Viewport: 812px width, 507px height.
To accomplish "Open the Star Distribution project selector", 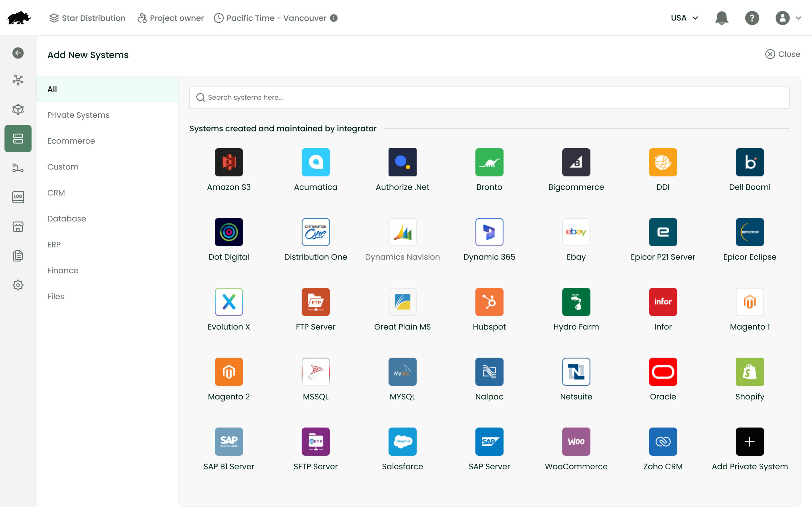I will click(87, 18).
